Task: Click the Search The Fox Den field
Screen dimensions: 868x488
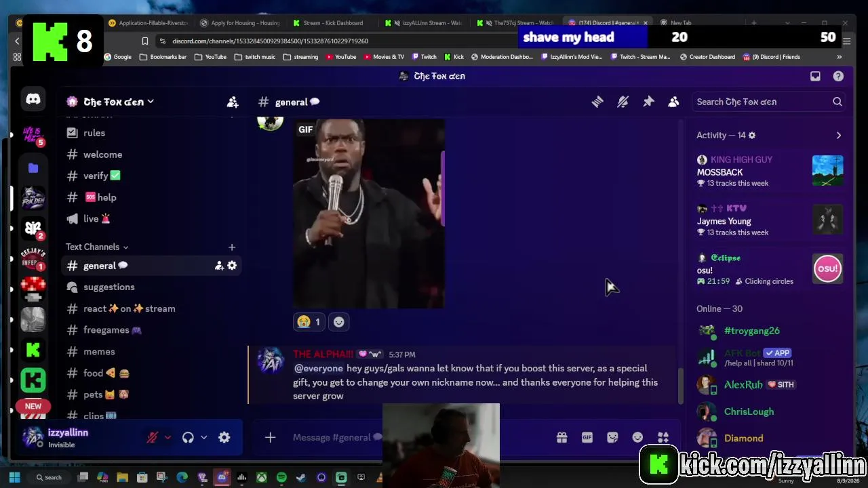Action: click(x=768, y=102)
